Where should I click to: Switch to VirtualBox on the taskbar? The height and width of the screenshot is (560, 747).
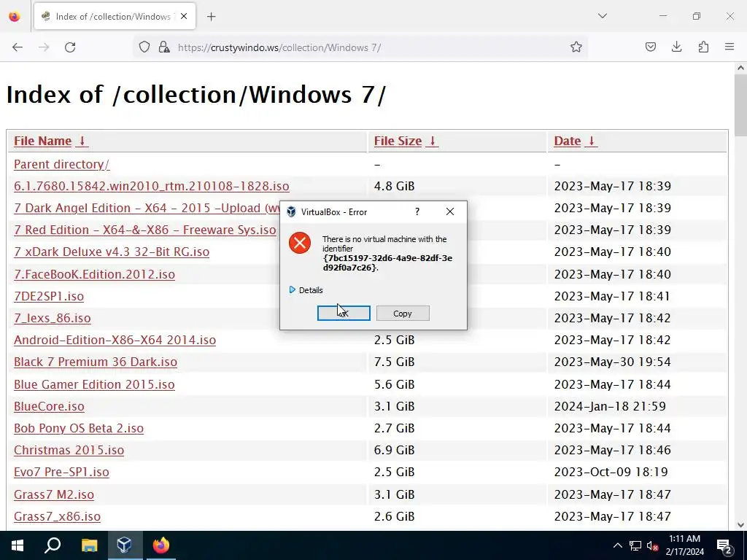click(125, 545)
